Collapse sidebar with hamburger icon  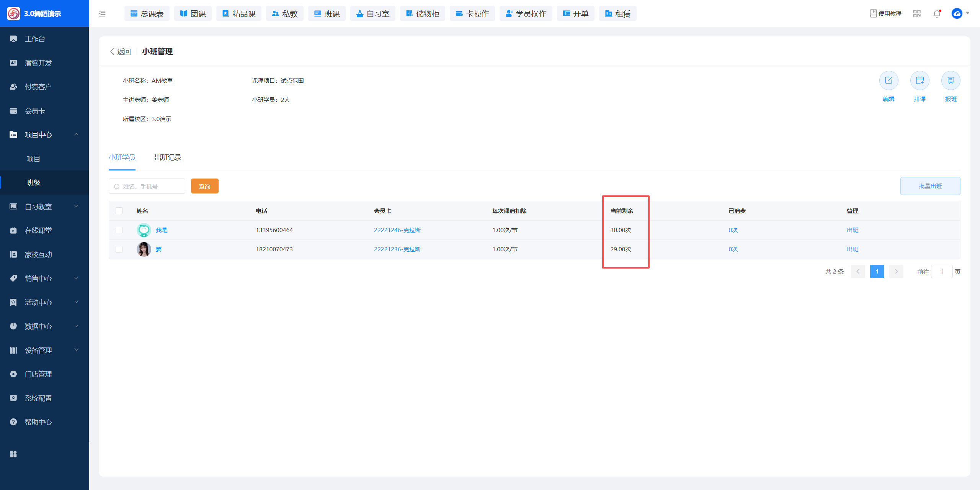coord(102,14)
